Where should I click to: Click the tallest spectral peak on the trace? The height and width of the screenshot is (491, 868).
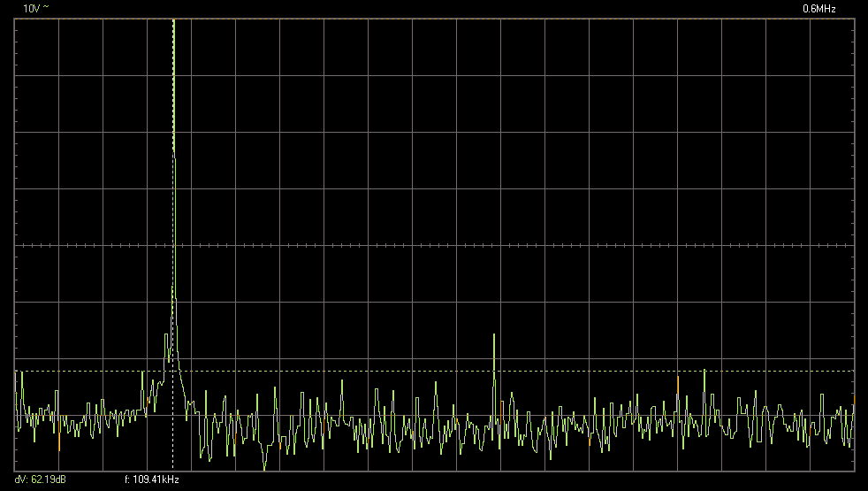click(174, 27)
